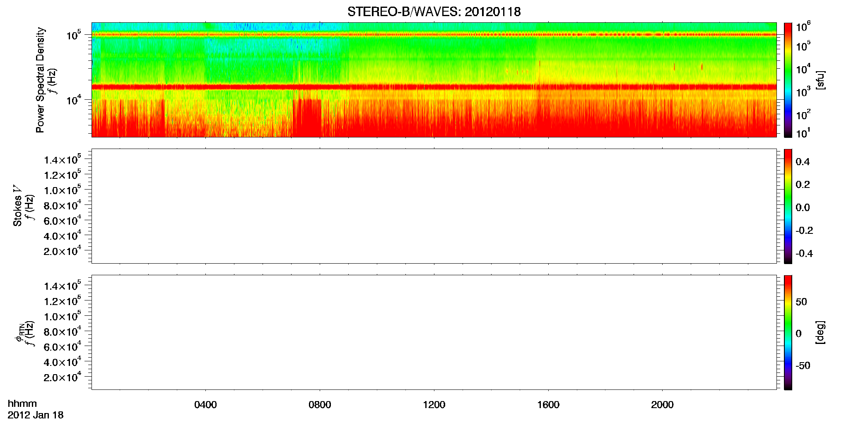Screen dimensions: 868x447
Task: Click the [deg] units label
Action: point(820,332)
